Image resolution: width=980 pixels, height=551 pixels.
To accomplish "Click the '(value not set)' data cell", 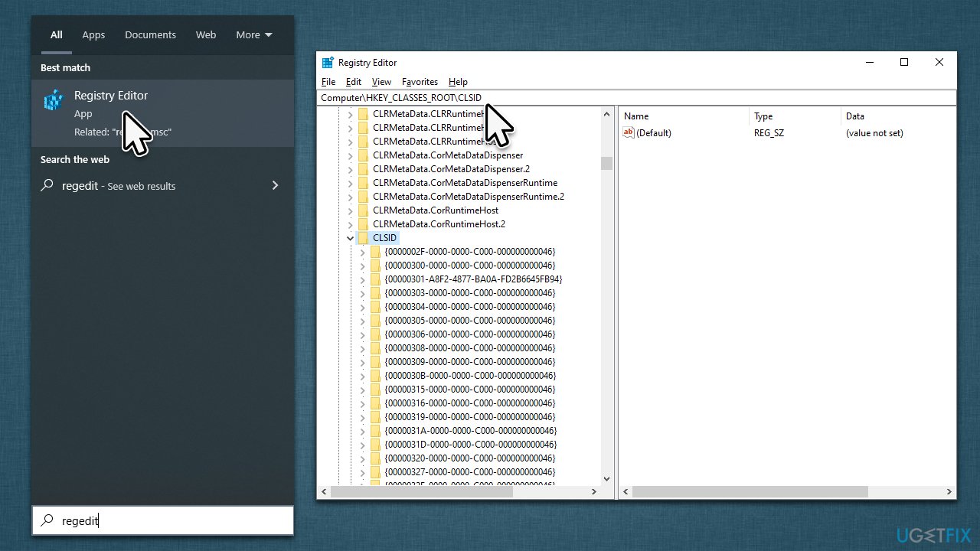I will click(874, 133).
